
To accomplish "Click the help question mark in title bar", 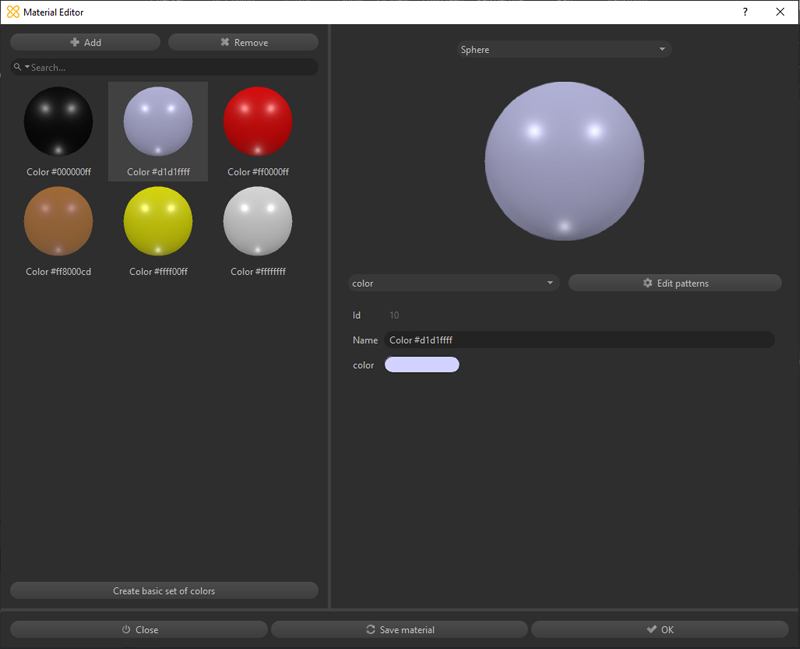I will coord(745,12).
